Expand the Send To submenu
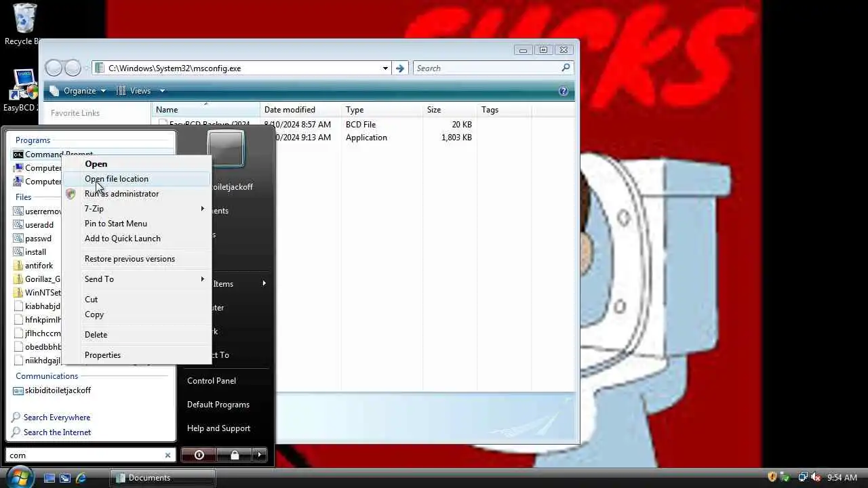 [136, 279]
